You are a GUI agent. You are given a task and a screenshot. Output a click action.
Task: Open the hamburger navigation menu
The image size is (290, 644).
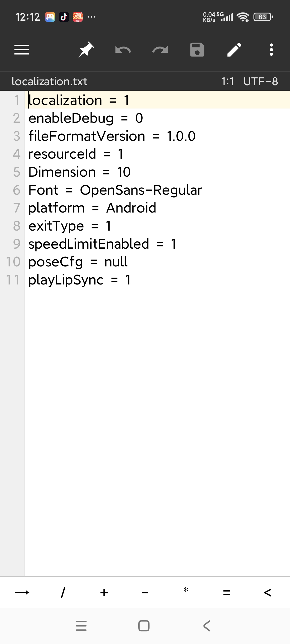[x=22, y=49]
